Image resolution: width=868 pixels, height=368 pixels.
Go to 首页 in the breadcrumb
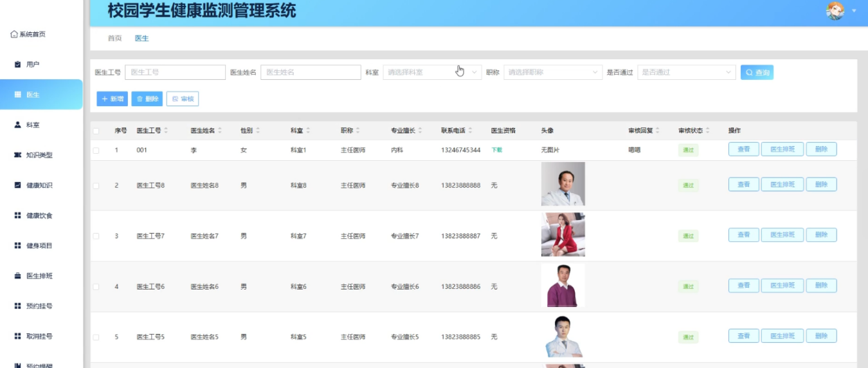(x=114, y=39)
